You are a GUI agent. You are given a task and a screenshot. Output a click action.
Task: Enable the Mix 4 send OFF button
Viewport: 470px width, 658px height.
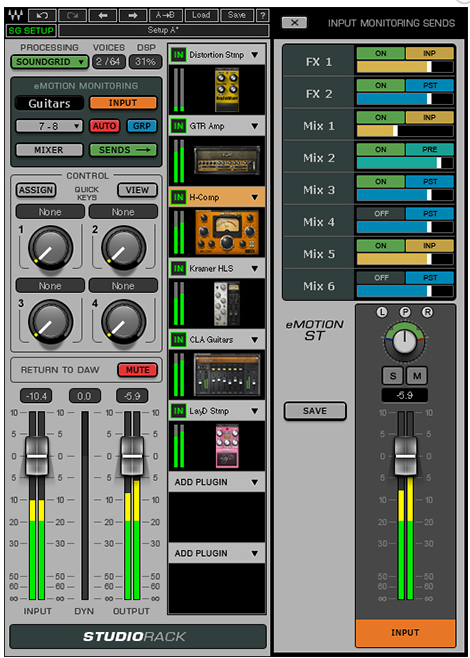381,214
